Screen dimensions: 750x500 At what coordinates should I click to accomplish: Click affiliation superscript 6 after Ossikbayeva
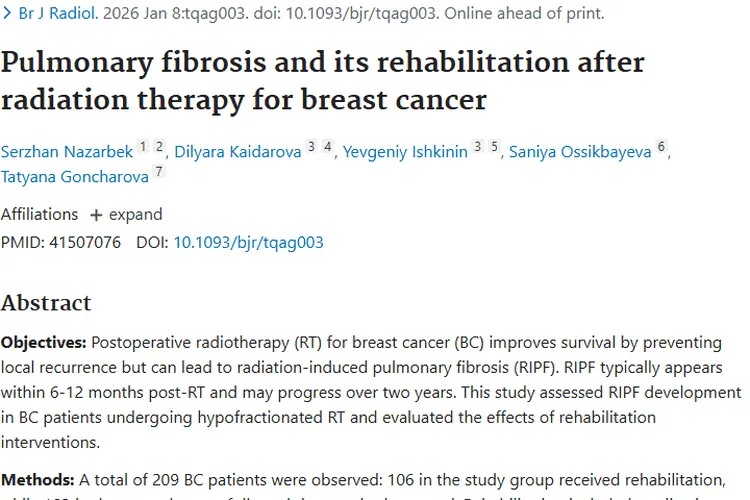(661, 147)
